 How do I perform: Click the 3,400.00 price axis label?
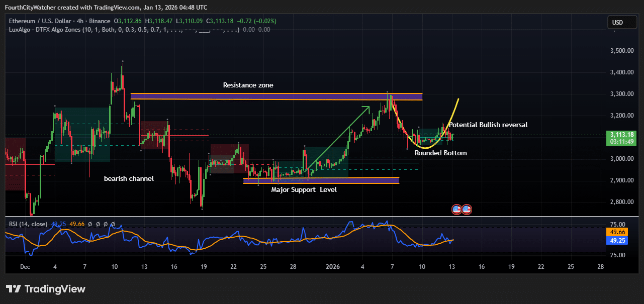coord(622,72)
